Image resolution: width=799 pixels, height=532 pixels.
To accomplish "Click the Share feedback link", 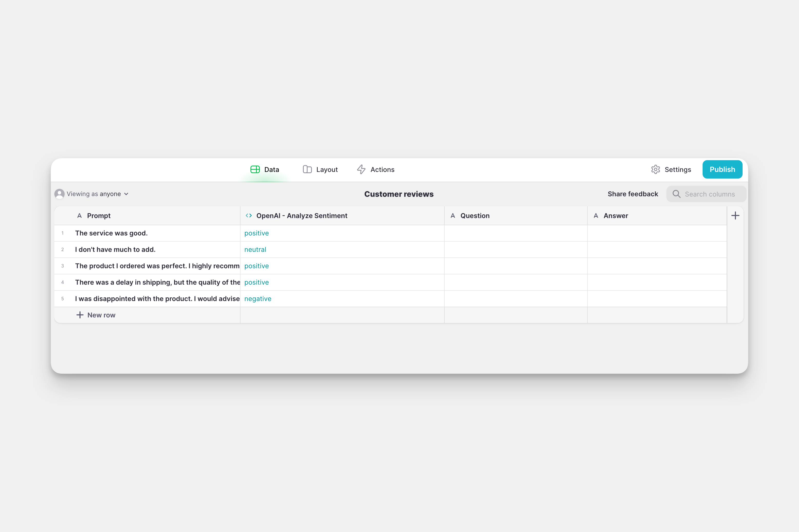I will tap(633, 194).
